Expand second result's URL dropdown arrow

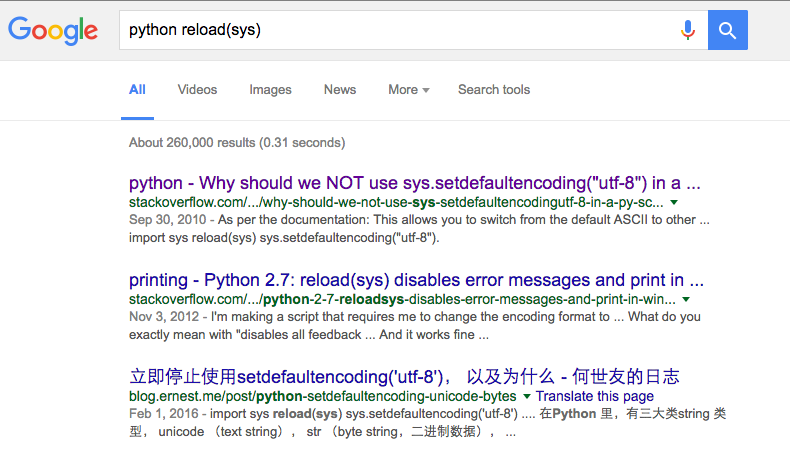click(685, 299)
